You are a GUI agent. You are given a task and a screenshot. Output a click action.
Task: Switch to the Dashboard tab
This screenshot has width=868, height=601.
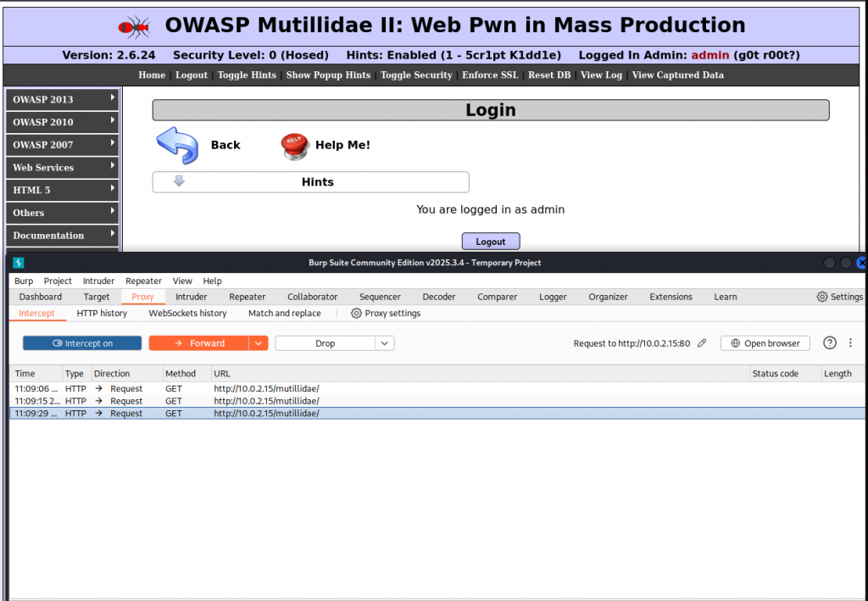tap(41, 297)
